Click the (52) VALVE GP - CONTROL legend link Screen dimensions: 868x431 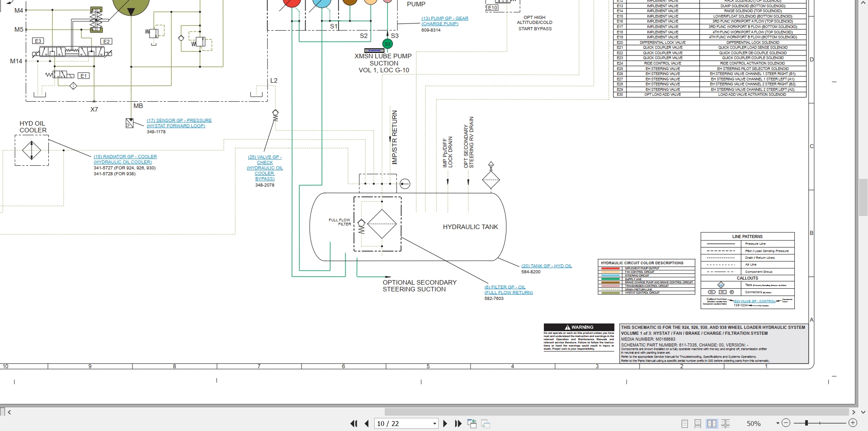(755, 301)
